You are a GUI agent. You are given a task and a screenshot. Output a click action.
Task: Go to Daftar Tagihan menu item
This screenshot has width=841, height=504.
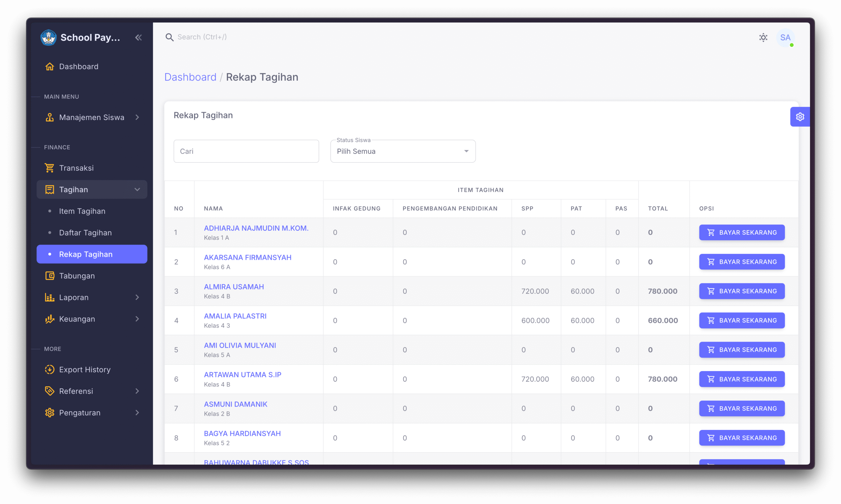coord(85,233)
